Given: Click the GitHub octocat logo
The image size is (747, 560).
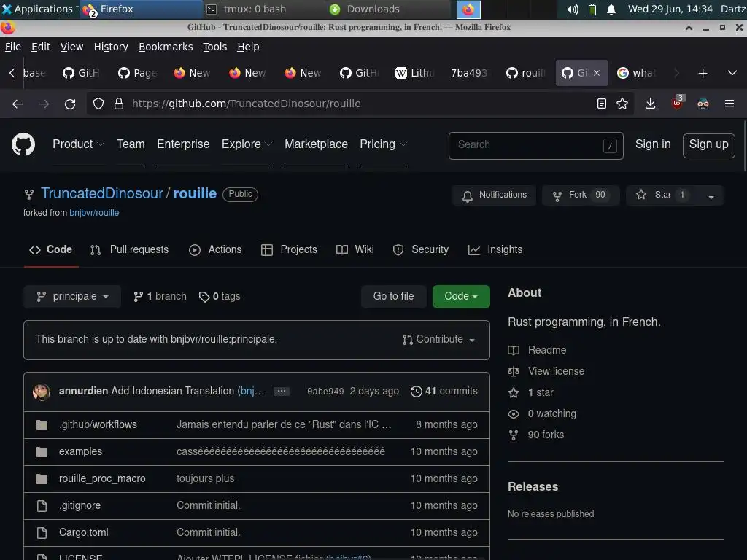Looking at the screenshot, I should tap(23, 144).
